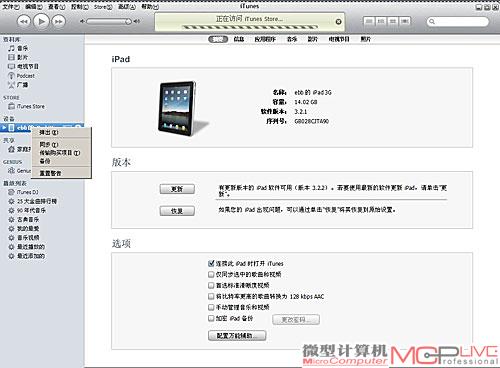Open the 我的最爱 smart playlist gear icon

coord(11,228)
